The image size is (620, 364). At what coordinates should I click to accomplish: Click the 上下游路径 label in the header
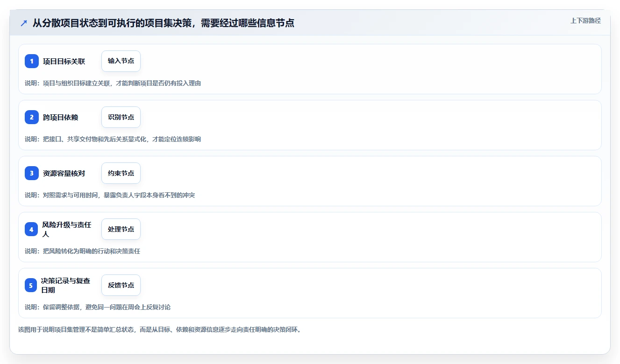point(585,21)
